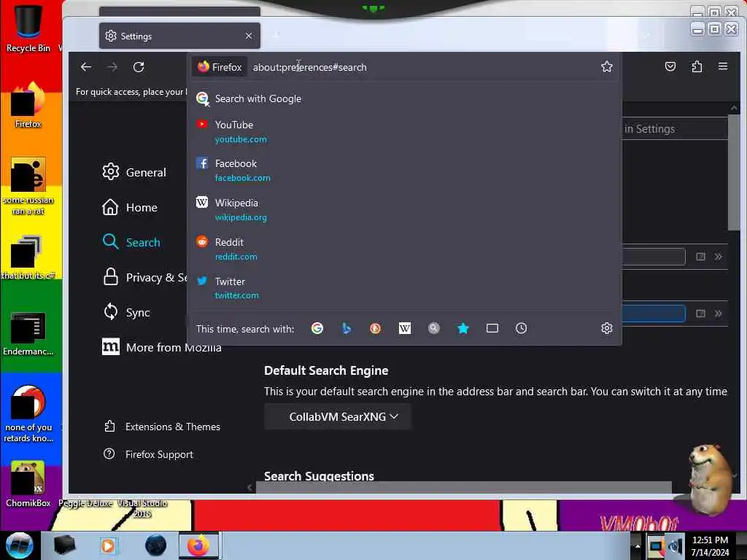Screen dimensions: 747x560
Task: Open More from Mozilla category
Action: click(161, 347)
